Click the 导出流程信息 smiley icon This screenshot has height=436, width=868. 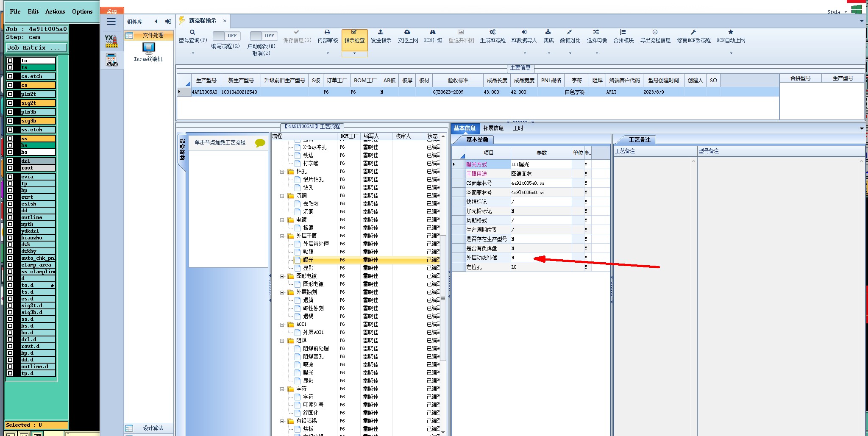[x=655, y=32]
